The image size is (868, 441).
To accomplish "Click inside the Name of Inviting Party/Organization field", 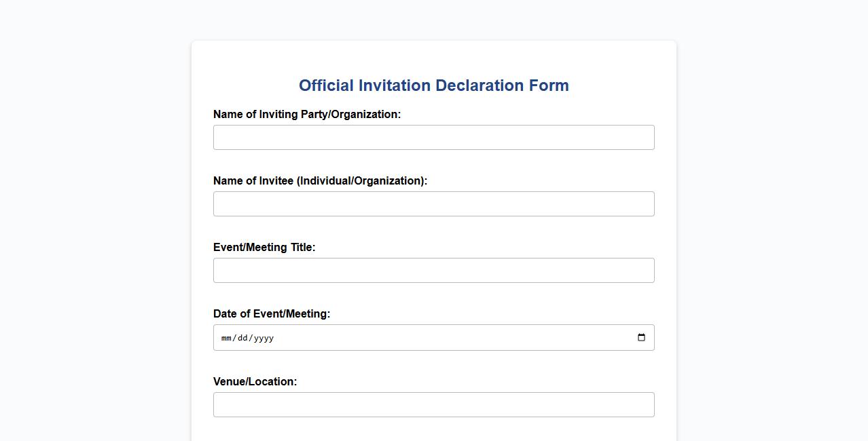I will pos(433,137).
